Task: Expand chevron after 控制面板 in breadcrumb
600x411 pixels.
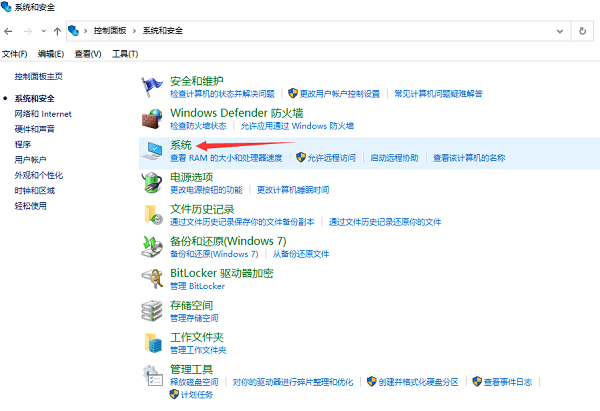Action: 134,31
